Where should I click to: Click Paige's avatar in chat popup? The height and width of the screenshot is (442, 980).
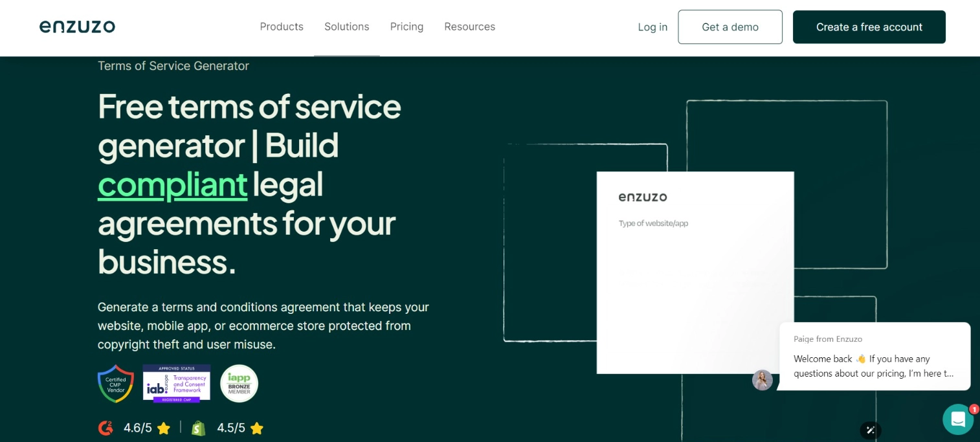pyautogui.click(x=763, y=380)
